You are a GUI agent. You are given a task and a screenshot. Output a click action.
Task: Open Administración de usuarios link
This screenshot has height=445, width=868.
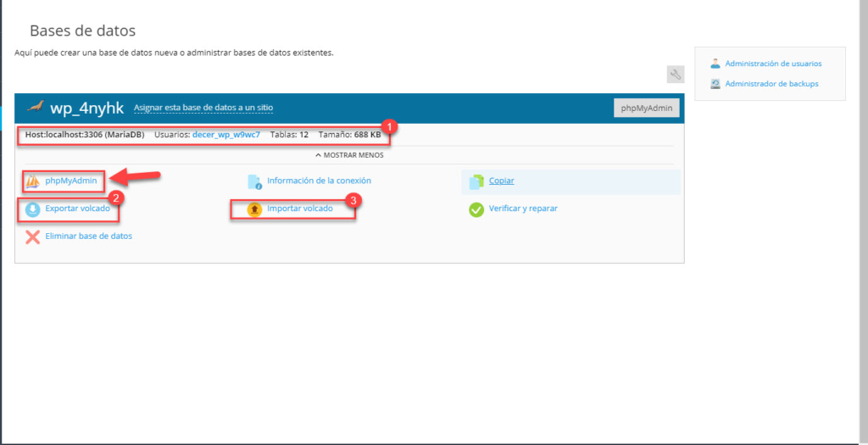click(773, 64)
